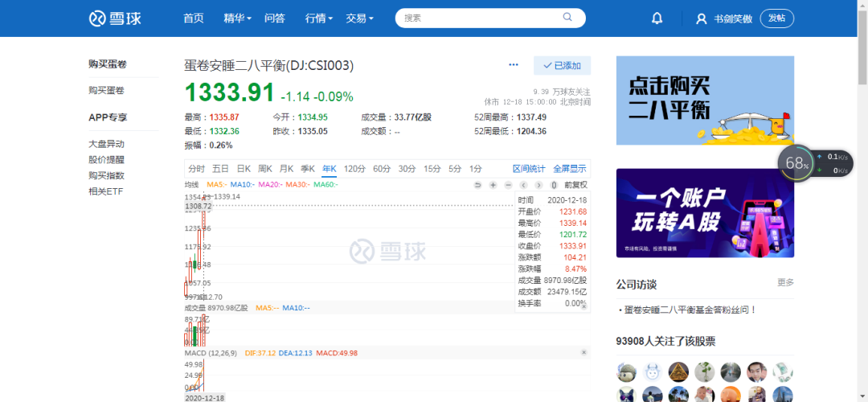The image size is (868, 402).
Task: Open the first follower avatar
Action: pyautogui.click(x=626, y=371)
